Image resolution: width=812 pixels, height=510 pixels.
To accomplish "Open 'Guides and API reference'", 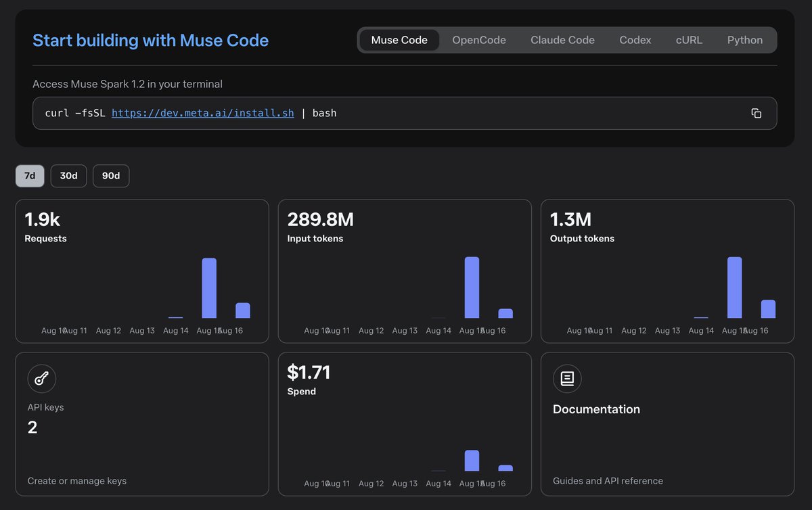I will (608, 481).
